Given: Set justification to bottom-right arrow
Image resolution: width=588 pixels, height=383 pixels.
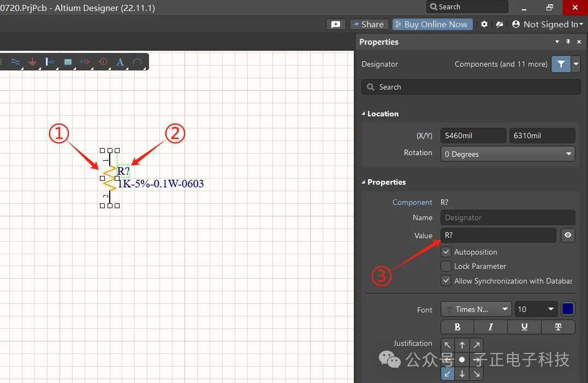Looking at the screenshot, I should (476, 374).
